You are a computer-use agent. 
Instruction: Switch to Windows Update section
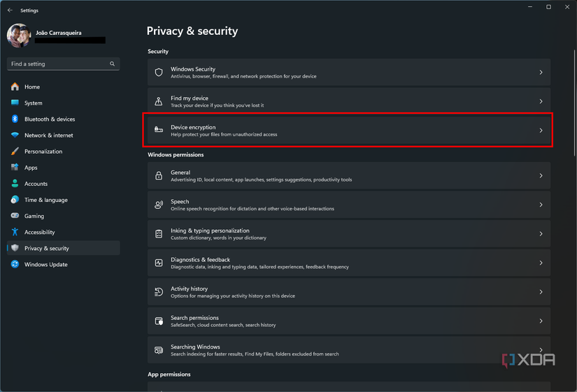(45, 265)
